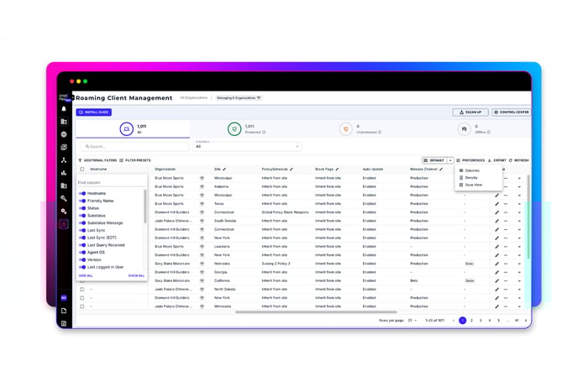Check the North Dakota row checkbox
This screenshot has width=588, height=392.
pos(82,290)
